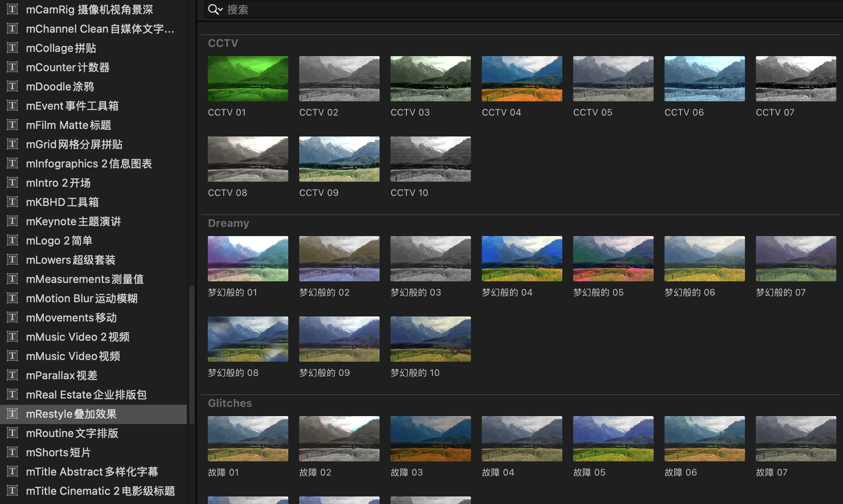Viewport: 843px width, 504px height.
Task: Pick the CCTV 08 effect thumbnail
Action: (x=248, y=159)
